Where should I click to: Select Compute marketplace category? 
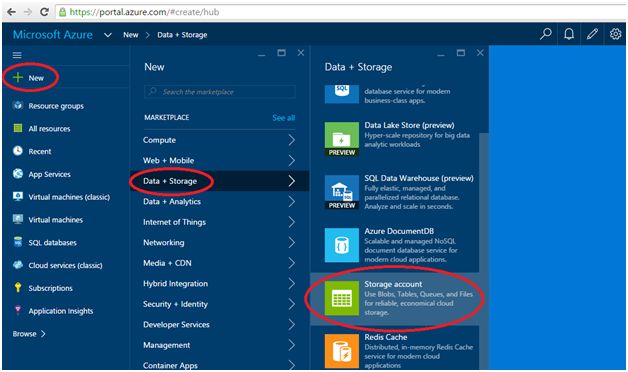click(219, 140)
